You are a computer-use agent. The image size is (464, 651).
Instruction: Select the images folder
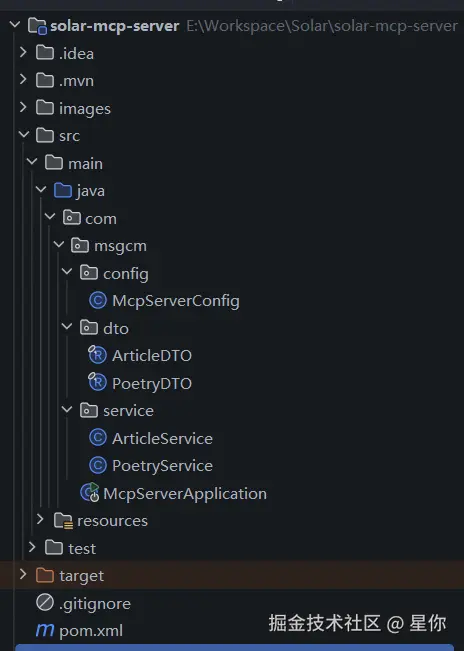click(x=85, y=109)
